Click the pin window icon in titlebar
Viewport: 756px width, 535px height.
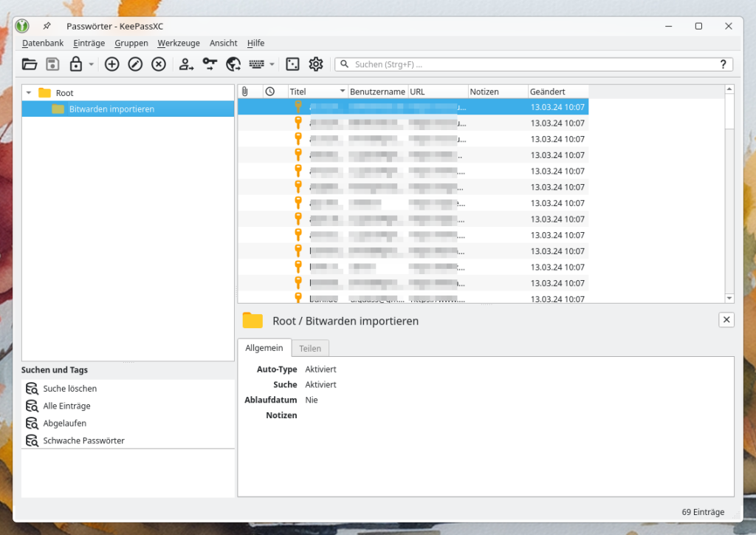[47, 26]
